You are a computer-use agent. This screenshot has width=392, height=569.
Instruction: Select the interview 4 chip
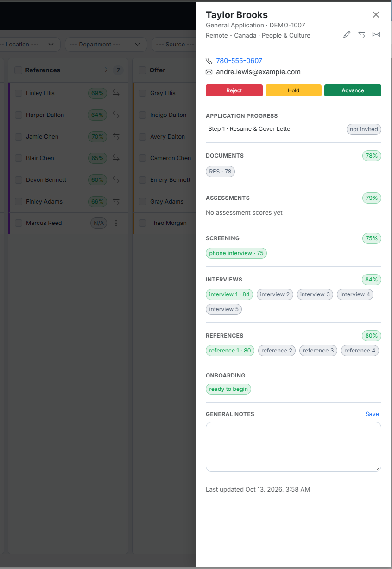[355, 294]
